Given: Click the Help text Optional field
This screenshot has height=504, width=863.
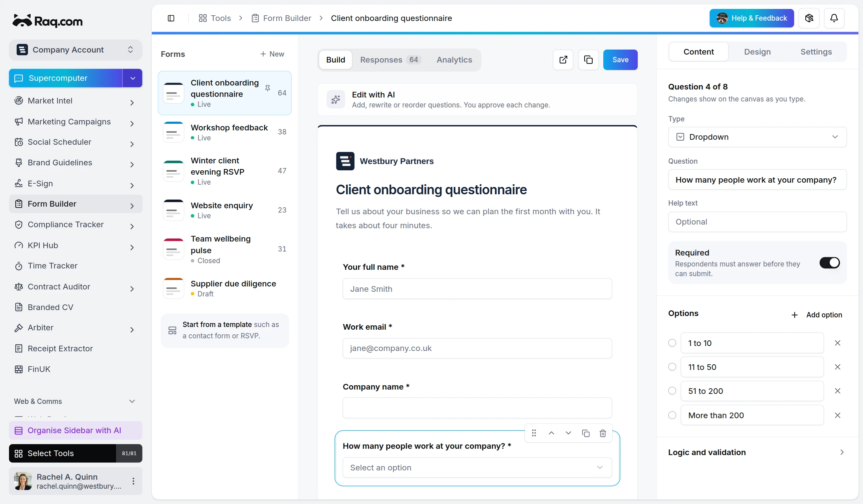Looking at the screenshot, I should [x=757, y=222].
